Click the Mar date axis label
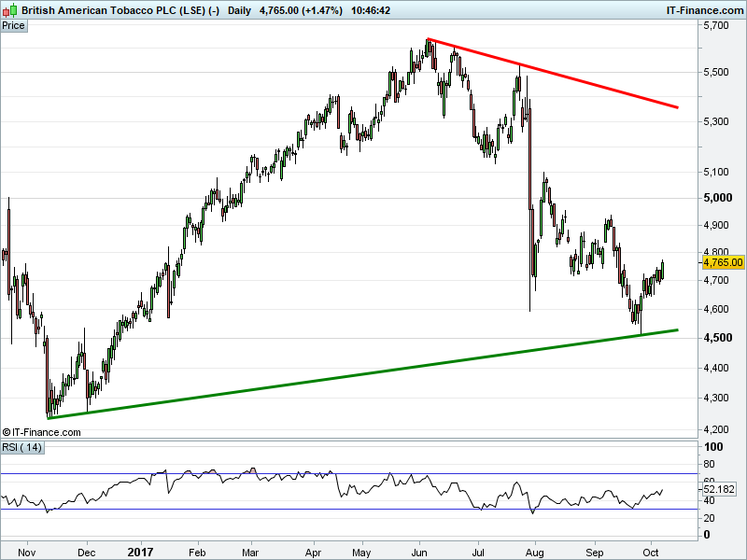Screen dimensions: 747x560 [x=250, y=553]
